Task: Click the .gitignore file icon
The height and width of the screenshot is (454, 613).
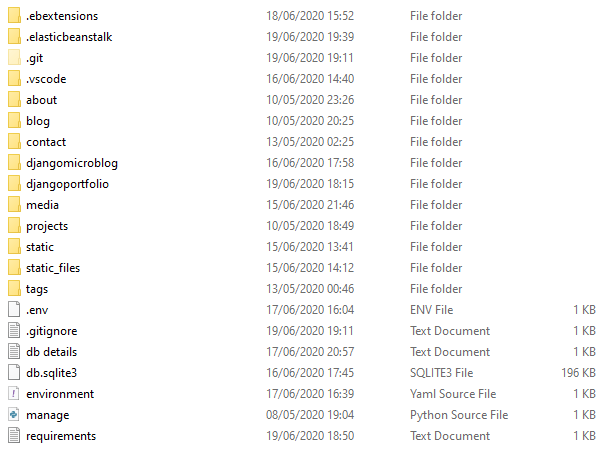Action: coord(13,331)
